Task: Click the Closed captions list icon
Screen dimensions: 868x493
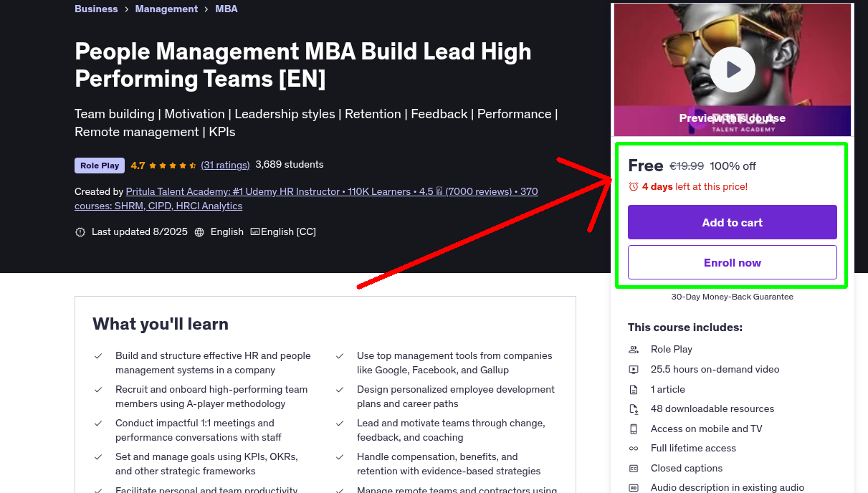Action: click(x=634, y=469)
